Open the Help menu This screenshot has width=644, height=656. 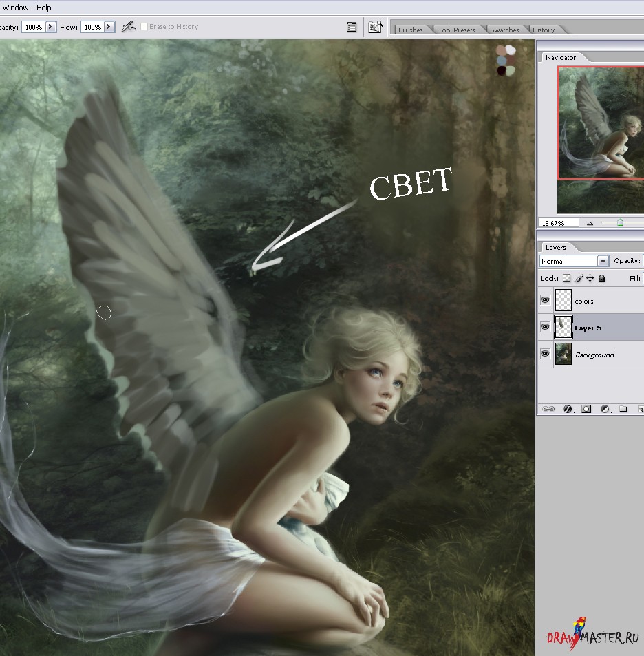tap(43, 8)
